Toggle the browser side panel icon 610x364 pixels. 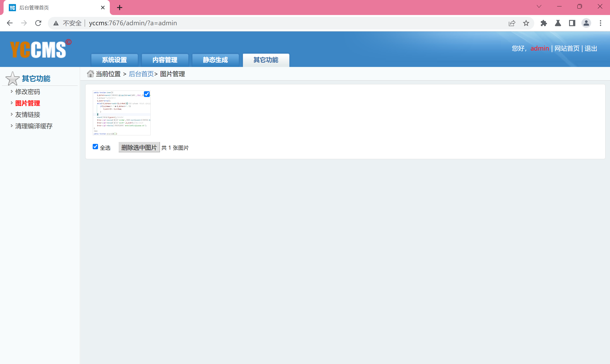[572, 23]
